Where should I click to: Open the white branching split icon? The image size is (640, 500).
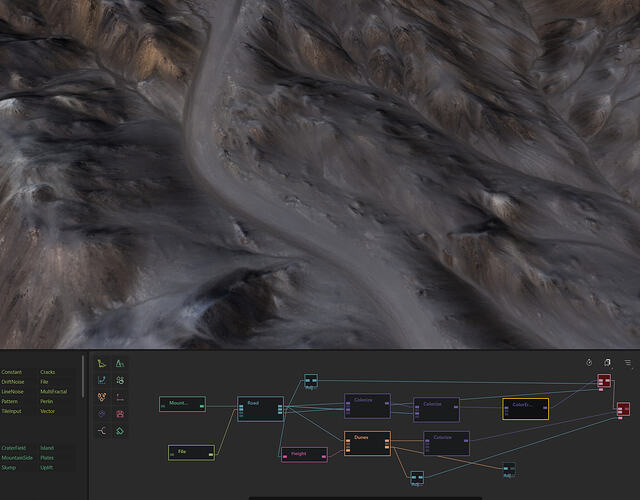[x=102, y=431]
